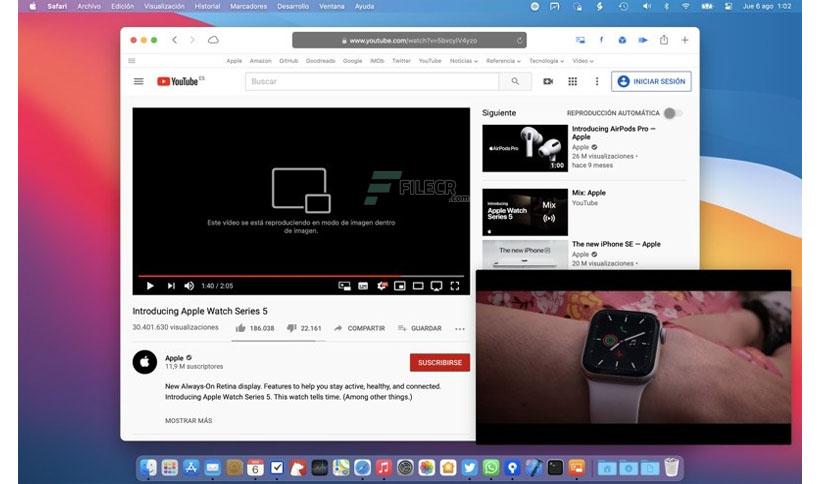Image resolution: width=836 pixels, height=484 pixels.
Task: Click the Safari sidebar toggle in favorites bar
Action: tap(132, 61)
